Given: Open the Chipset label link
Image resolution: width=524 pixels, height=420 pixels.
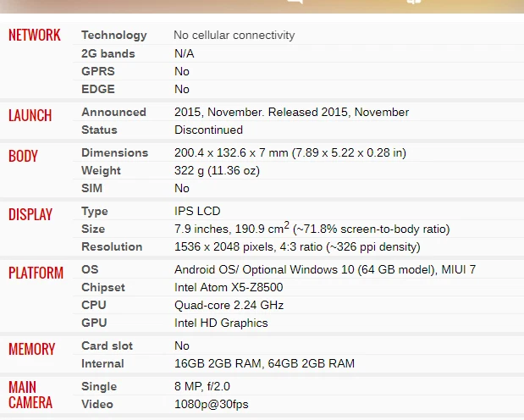Looking at the screenshot, I should click(x=103, y=288).
